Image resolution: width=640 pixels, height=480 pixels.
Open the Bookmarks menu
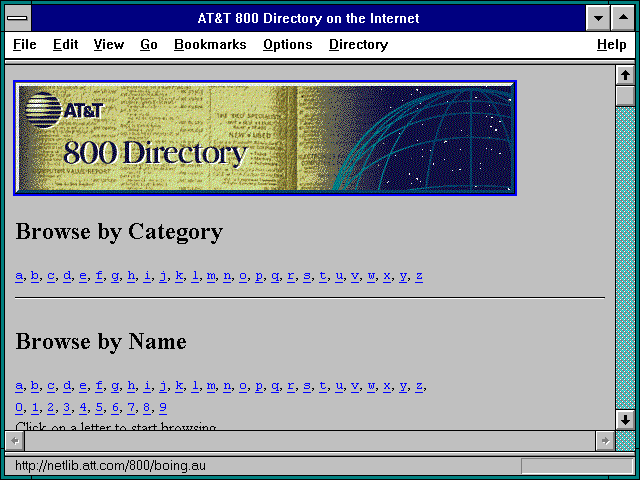pyautogui.click(x=210, y=44)
